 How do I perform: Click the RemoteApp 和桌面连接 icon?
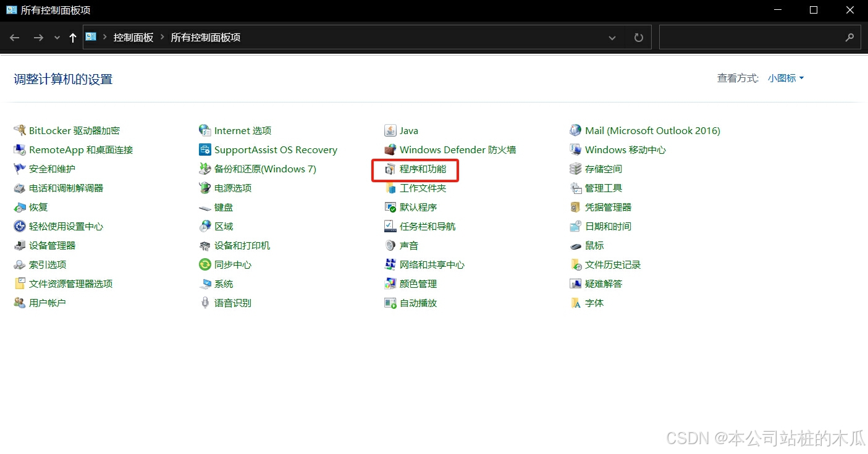[x=19, y=149]
